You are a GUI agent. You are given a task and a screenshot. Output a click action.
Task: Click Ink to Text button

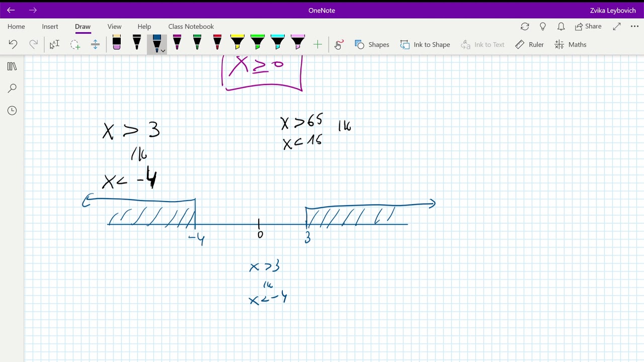point(482,44)
